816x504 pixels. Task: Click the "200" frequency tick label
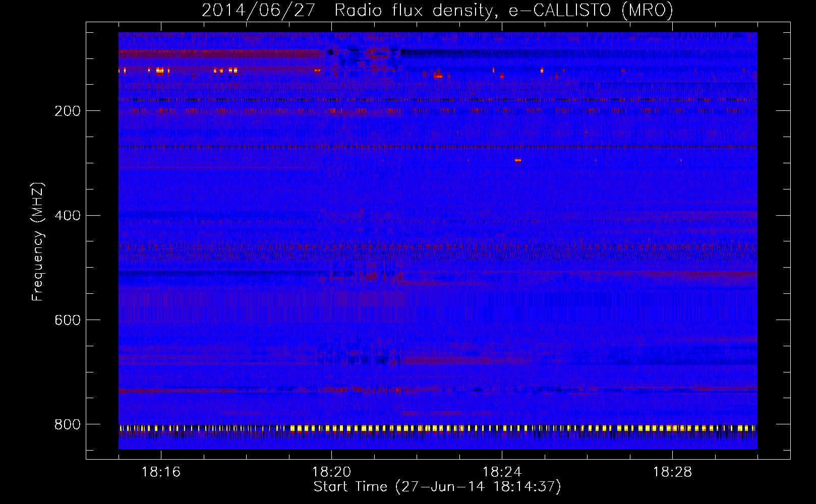point(67,111)
